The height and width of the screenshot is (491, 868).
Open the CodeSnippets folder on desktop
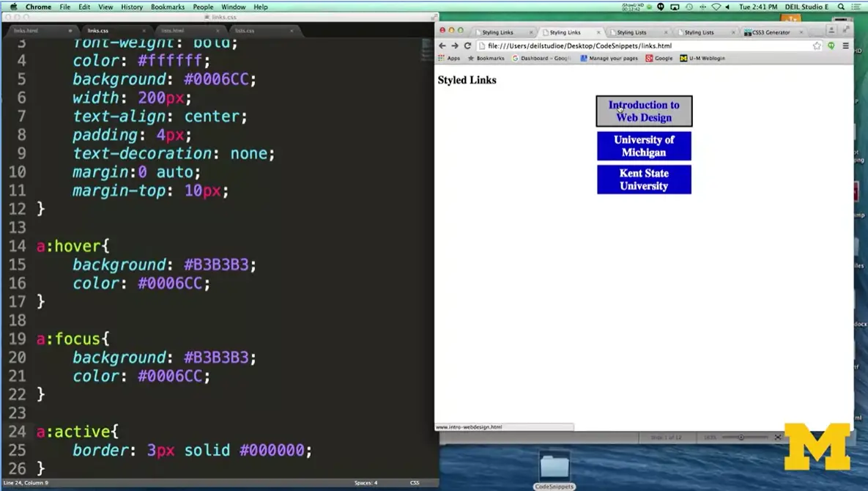554,470
